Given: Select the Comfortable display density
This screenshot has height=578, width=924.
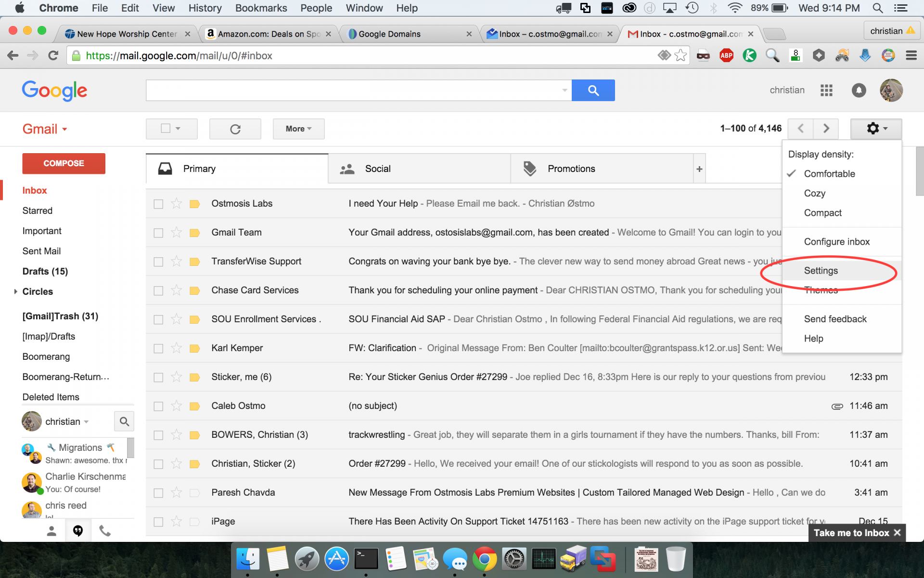Looking at the screenshot, I should (x=830, y=173).
